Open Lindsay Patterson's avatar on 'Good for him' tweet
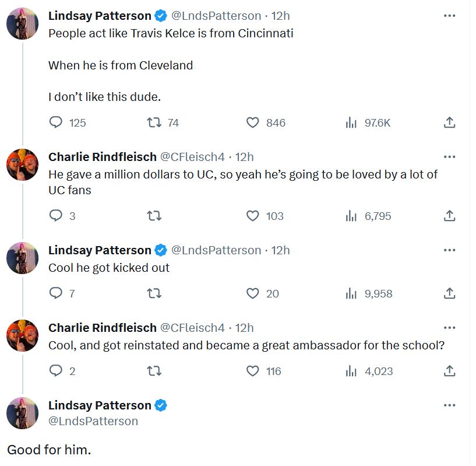Image resolution: width=476 pixels, height=466 pixels. click(23, 413)
